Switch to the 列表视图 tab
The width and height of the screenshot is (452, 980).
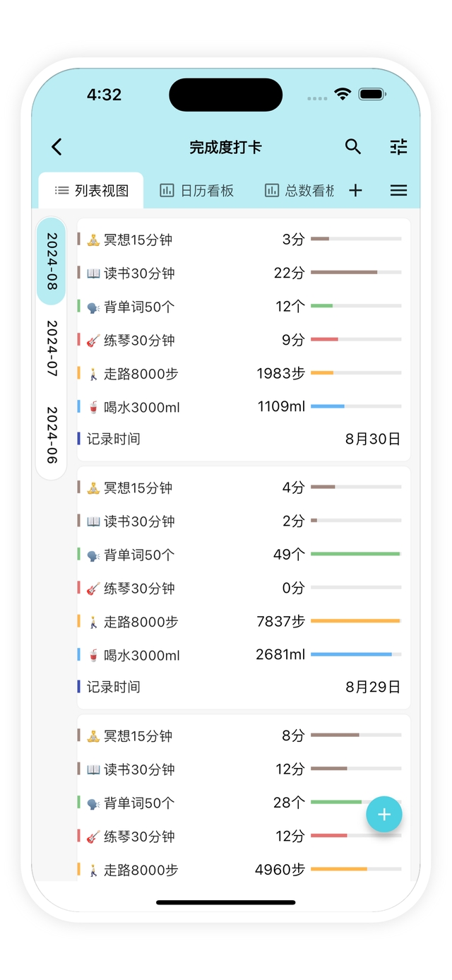point(92,191)
